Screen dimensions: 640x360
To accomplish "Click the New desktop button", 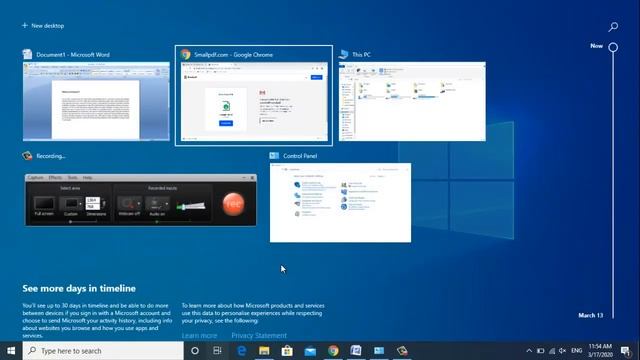I will (x=43, y=26).
